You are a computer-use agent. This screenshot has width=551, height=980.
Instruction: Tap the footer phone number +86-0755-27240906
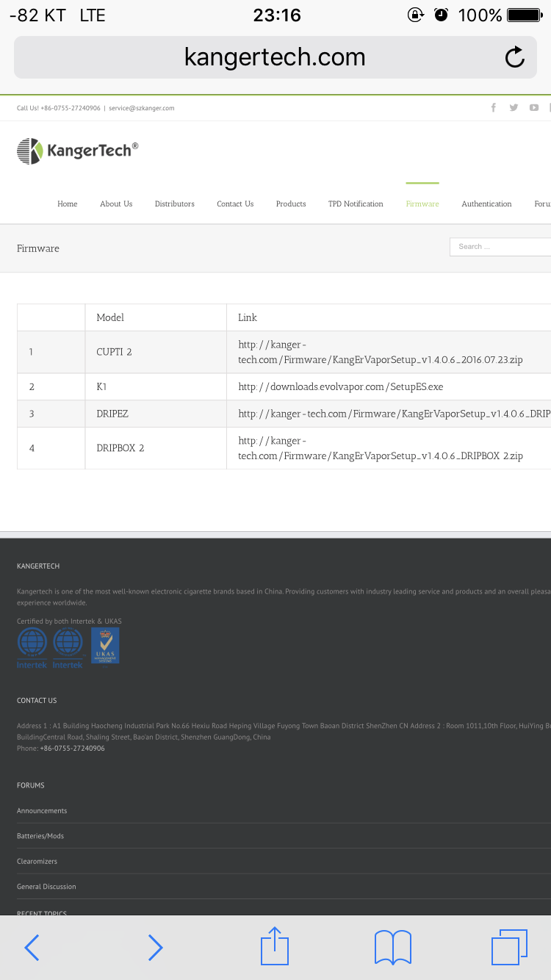click(72, 748)
